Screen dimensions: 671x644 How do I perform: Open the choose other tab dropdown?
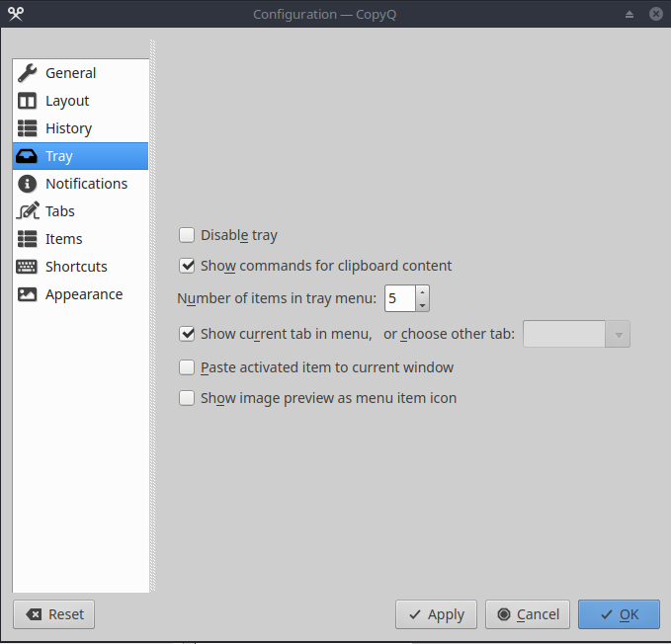click(576, 334)
